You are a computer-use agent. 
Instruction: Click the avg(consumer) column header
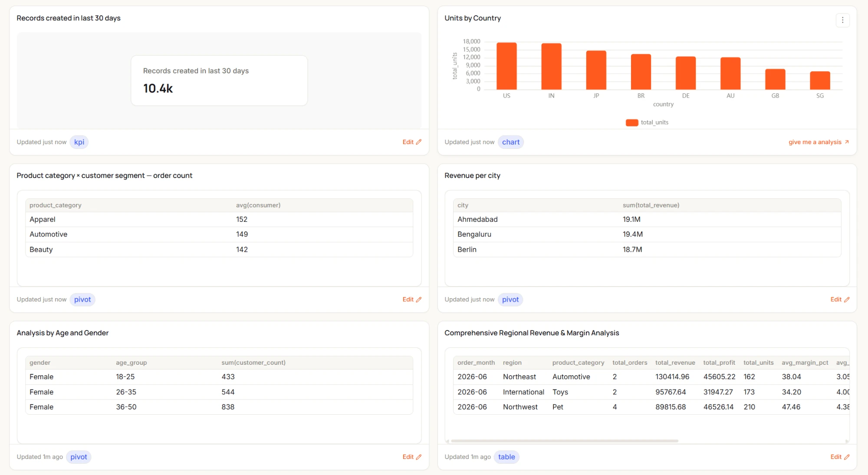258,205
